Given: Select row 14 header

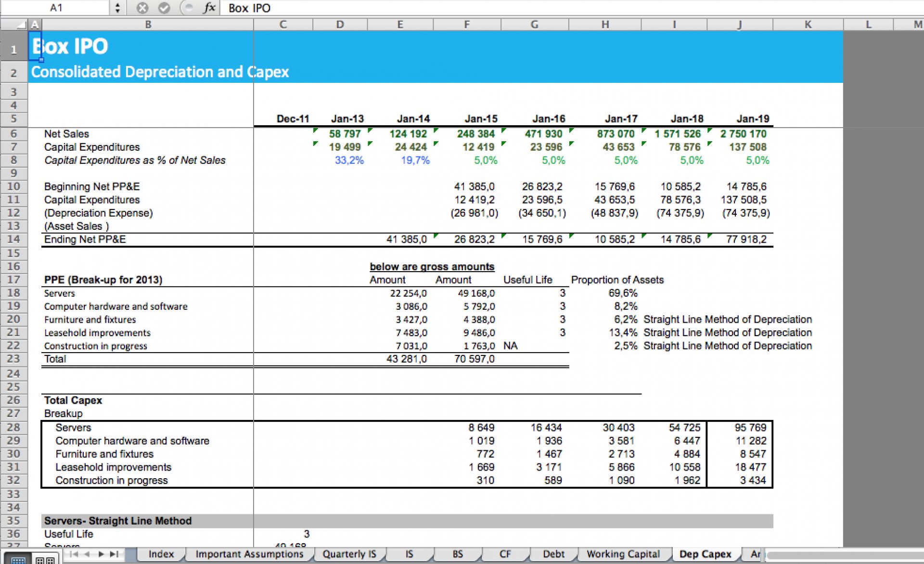Looking at the screenshot, I should pyautogui.click(x=13, y=239).
